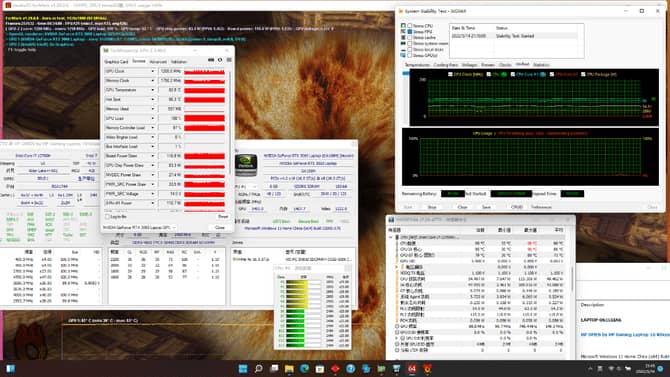Open the AIDA64 taskbar icon
670x377 pixels.
point(411,368)
